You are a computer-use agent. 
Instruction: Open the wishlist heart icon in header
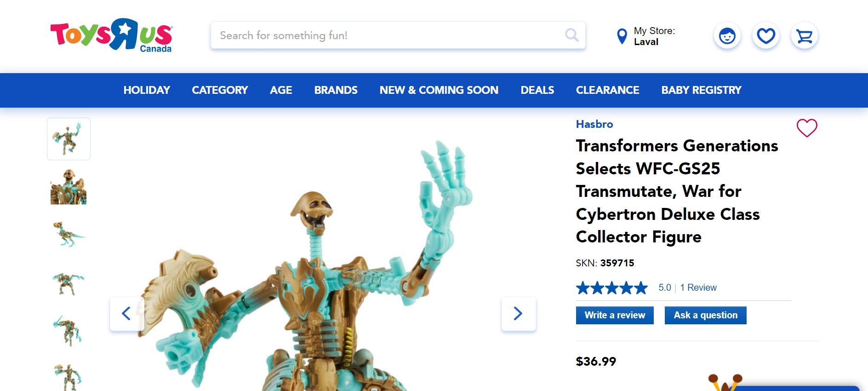[766, 35]
